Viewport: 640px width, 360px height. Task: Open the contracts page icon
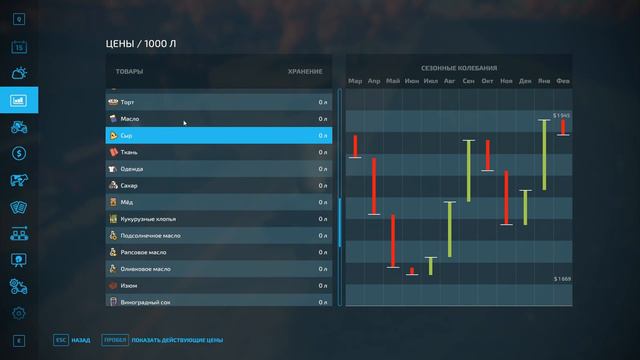[19, 207]
